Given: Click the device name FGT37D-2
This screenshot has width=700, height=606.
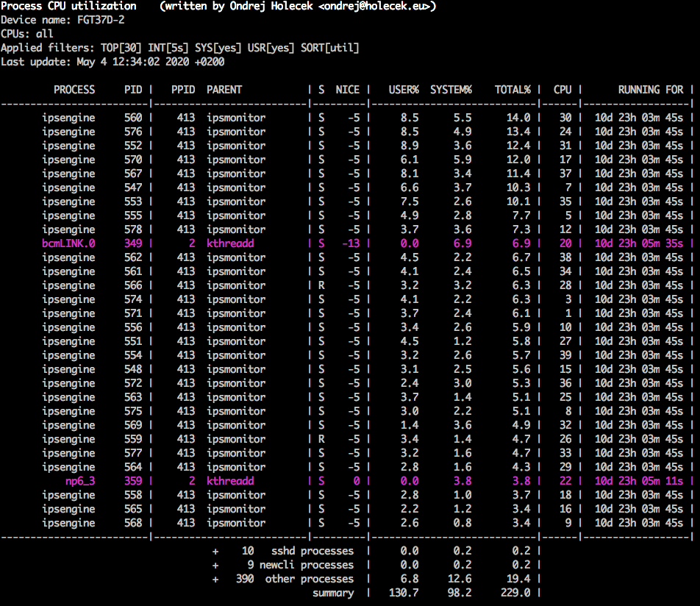Looking at the screenshot, I should (101, 20).
